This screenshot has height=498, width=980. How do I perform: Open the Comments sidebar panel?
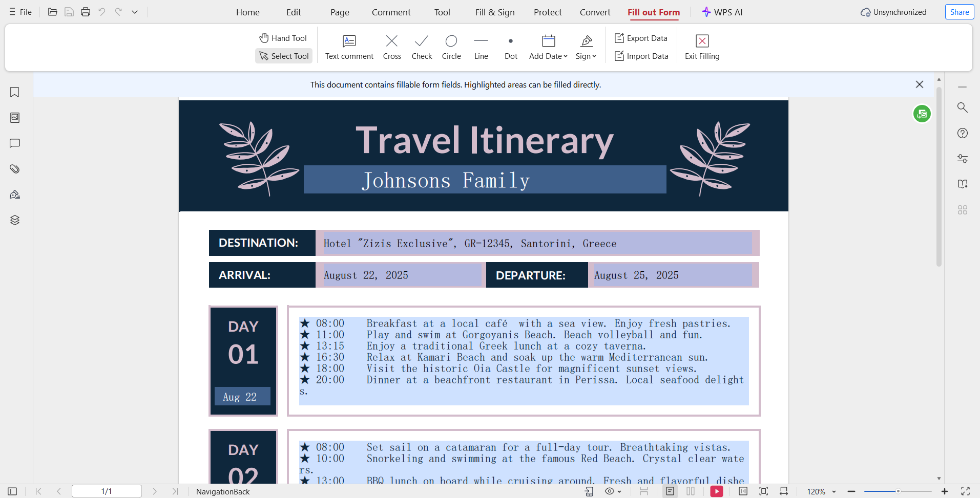(15, 143)
